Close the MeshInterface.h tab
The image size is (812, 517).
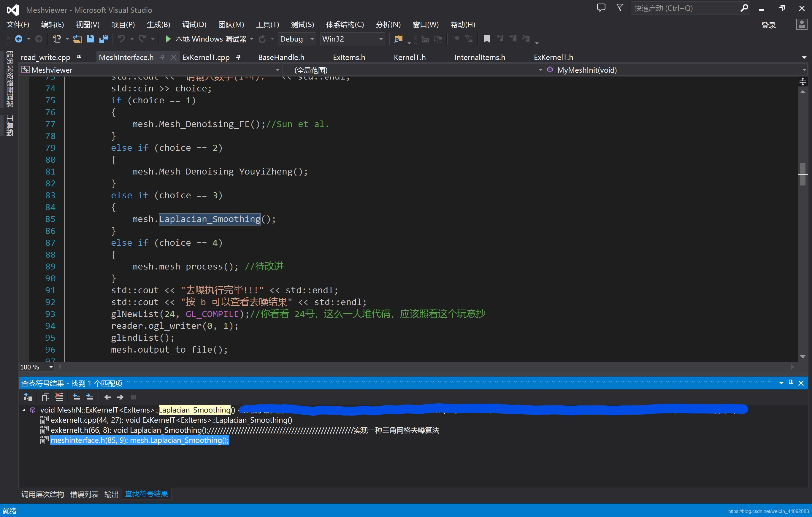174,57
